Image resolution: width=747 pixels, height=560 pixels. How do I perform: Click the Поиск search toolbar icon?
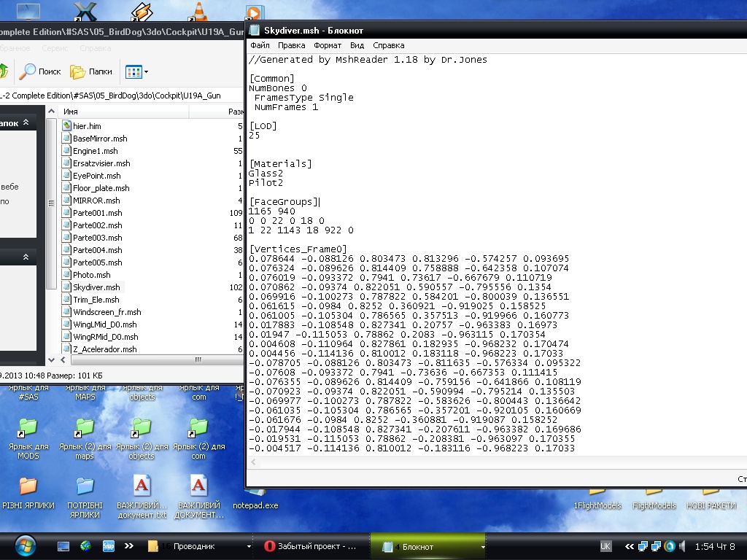coord(40,71)
